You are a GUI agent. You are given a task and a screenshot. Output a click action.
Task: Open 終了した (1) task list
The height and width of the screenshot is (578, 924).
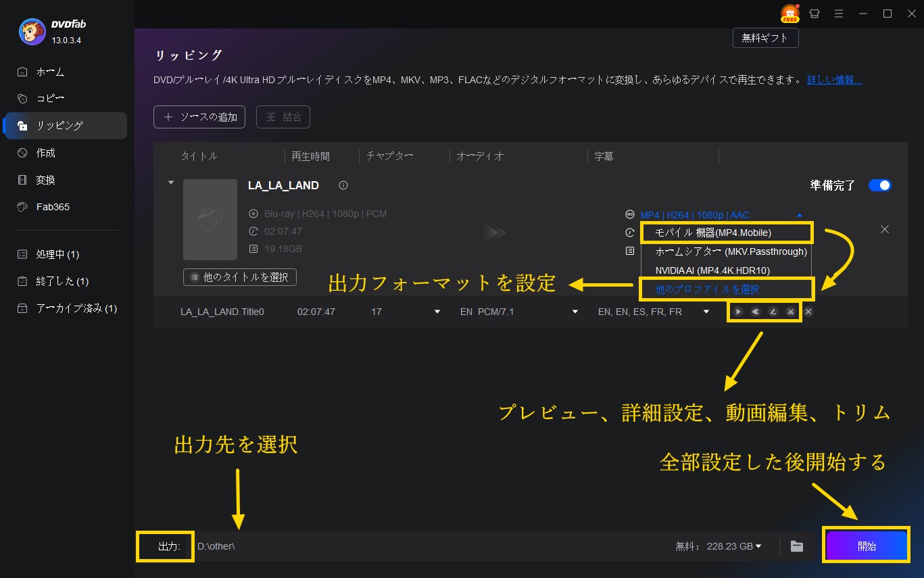[66, 281]
